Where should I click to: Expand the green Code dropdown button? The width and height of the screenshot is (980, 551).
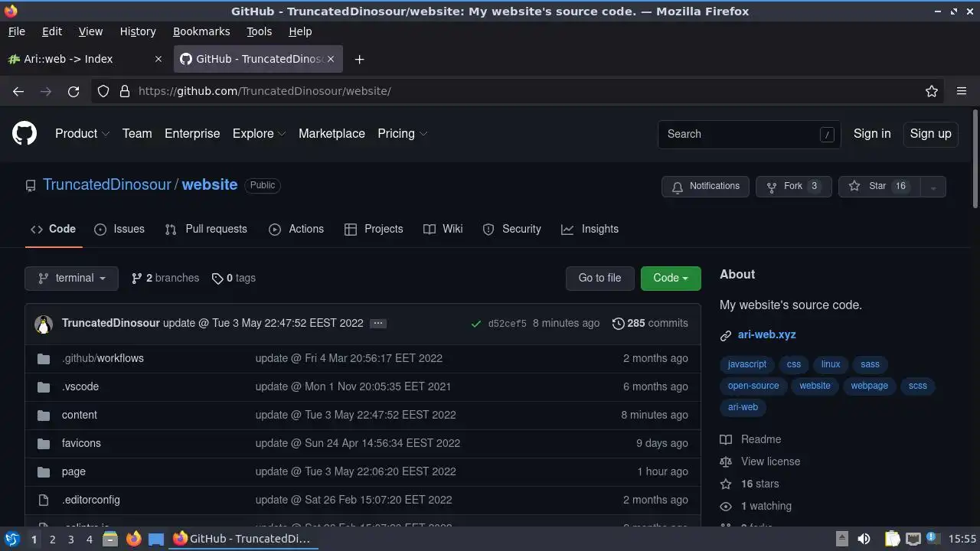coord(671,279)
